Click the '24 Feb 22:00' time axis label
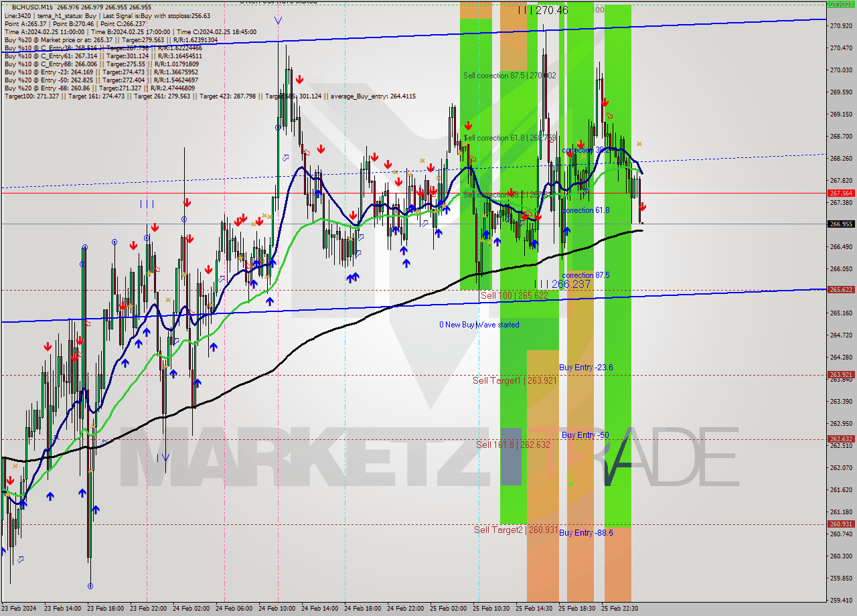This screenshot has height=616, width=857. coord(405,609)
